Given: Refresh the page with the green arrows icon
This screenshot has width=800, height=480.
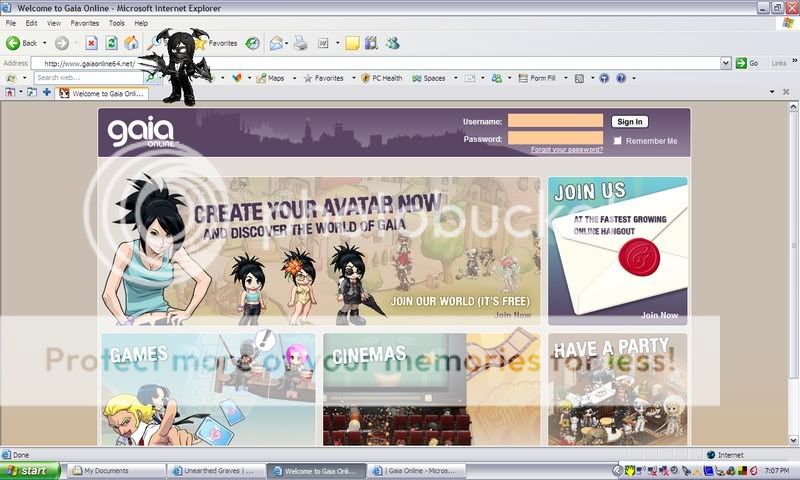Looking at the screenshot, I should tap(111, 43).
